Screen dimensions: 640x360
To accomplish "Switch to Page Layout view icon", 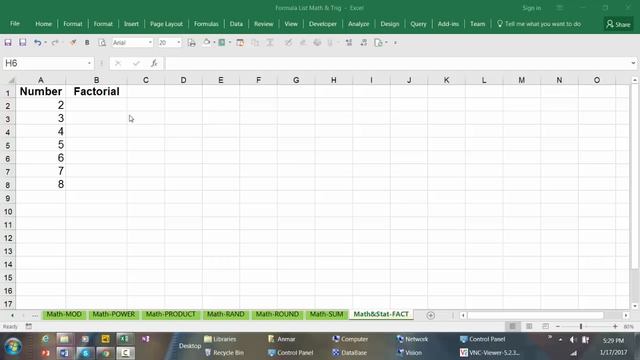I will pyautogui.click(x=529, y=327).
